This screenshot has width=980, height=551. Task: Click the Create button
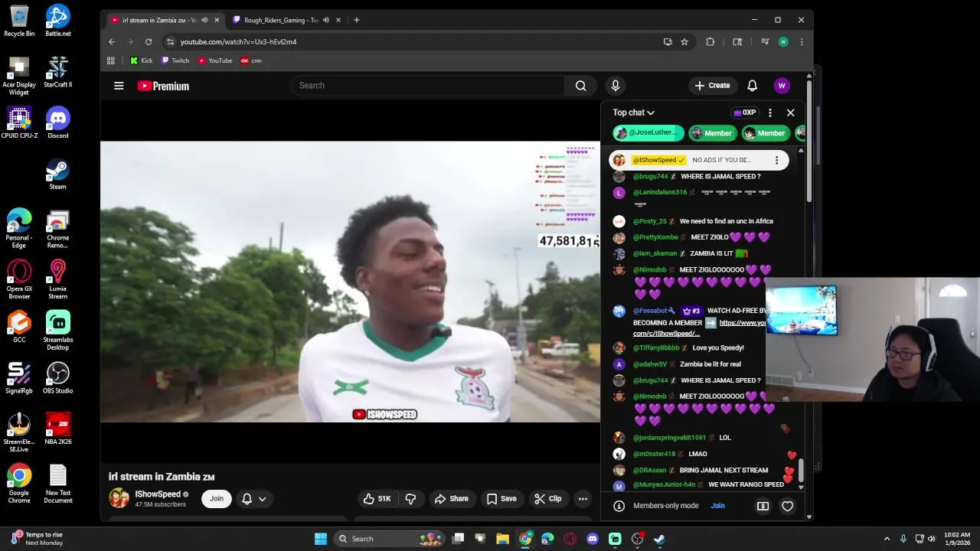pyautogui.click(x=712, y=86)
